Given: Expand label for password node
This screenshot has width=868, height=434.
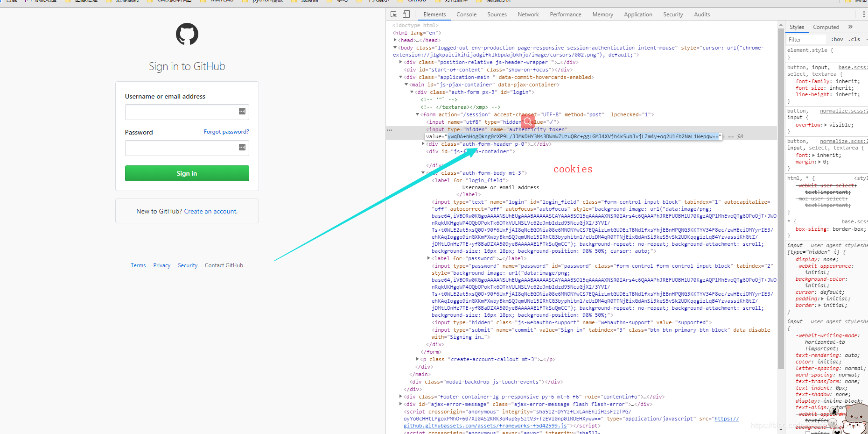Looking at the screenshot, I should coord(429,258).
